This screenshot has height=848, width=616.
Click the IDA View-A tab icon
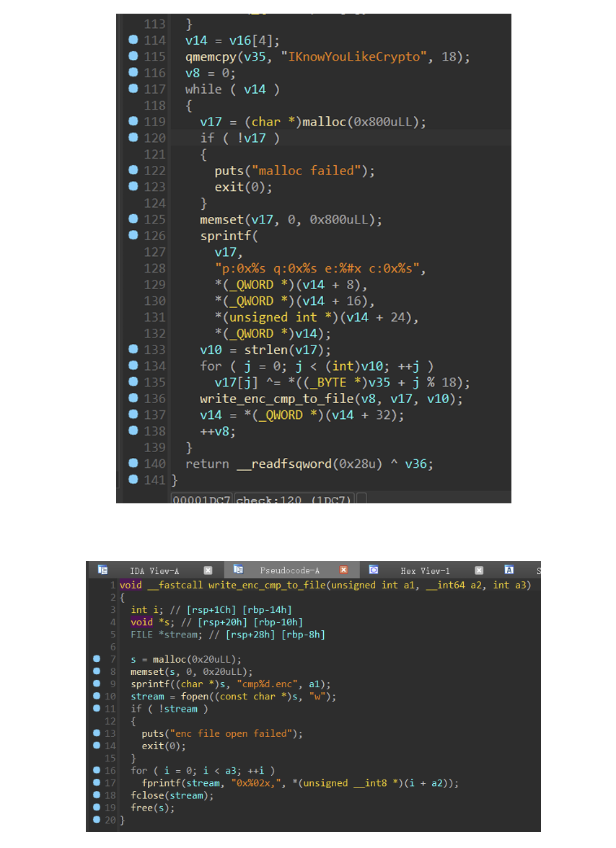click(x=102, y=570)
